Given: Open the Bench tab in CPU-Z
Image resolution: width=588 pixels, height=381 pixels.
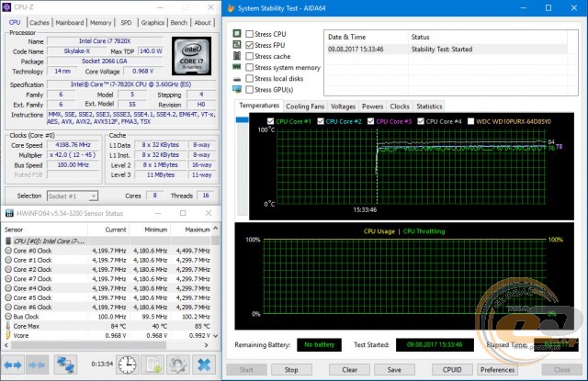Looking at the screenshot, I should [179, 22].
